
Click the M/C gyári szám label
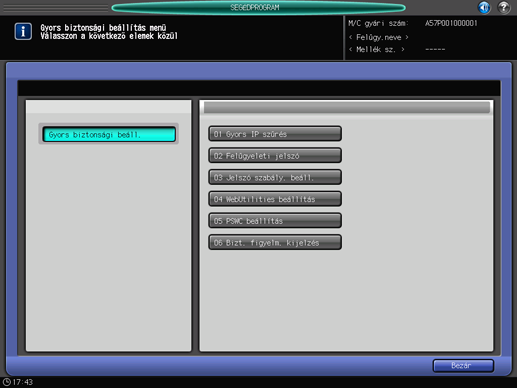pos(378,23)
